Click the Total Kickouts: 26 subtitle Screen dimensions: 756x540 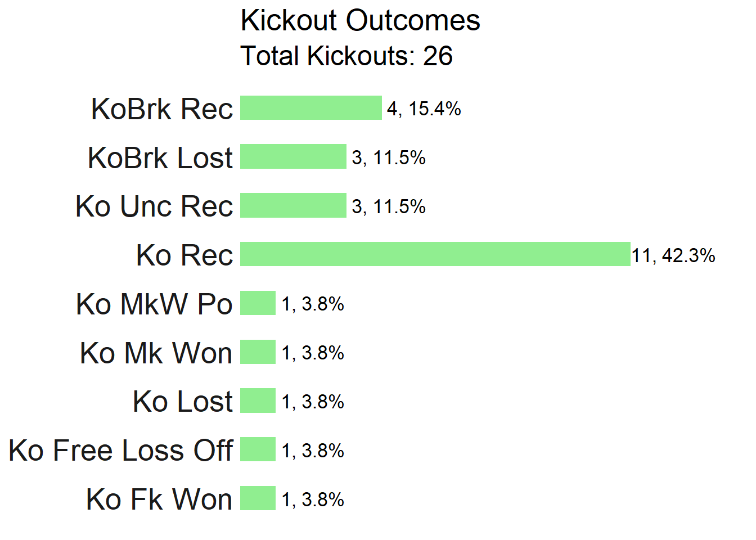346,56
